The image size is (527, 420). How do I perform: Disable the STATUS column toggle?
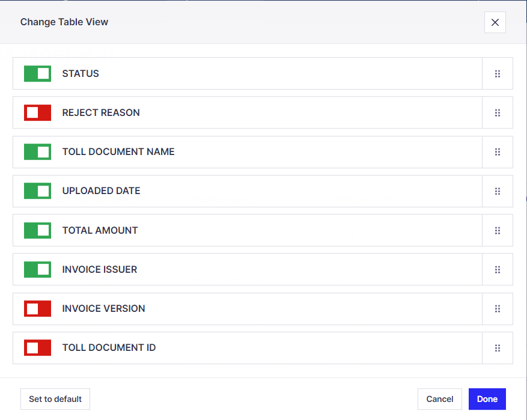(x=37, y=73)
